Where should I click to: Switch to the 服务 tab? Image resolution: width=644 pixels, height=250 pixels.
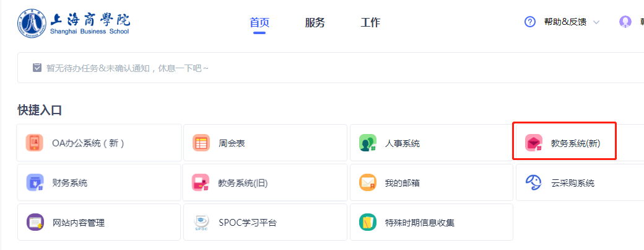coord(315,23)
